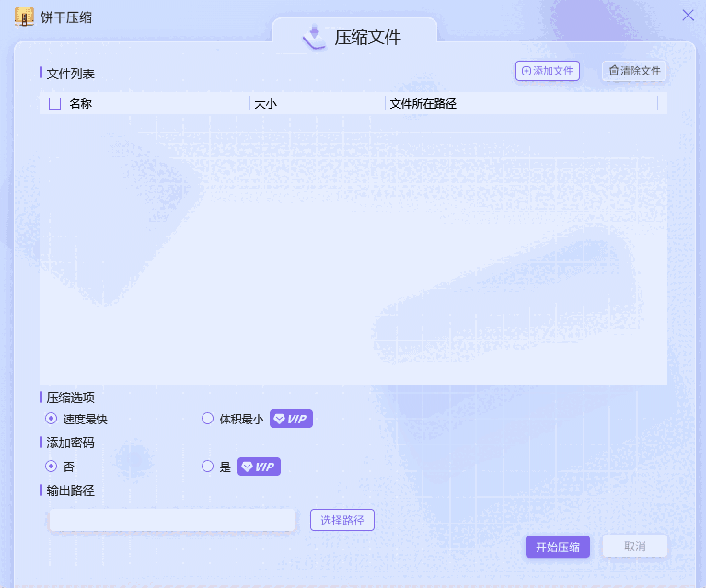The width and height of the screenshot is (706, 588).
Task: Click the 取消 button
Action: (635, 546)
